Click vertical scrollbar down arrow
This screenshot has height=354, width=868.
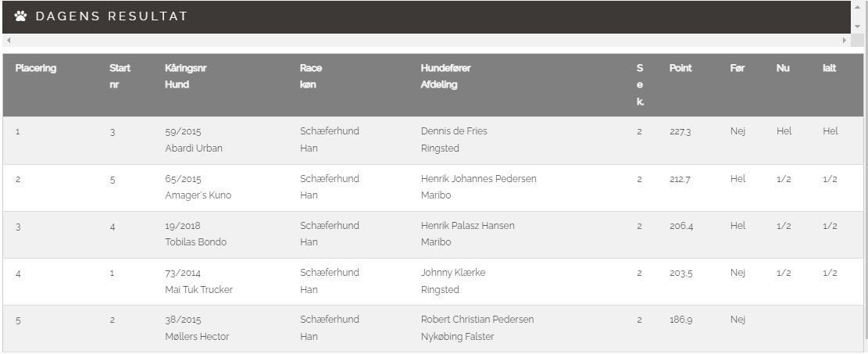pyautogui.click(x=858, y=27)
